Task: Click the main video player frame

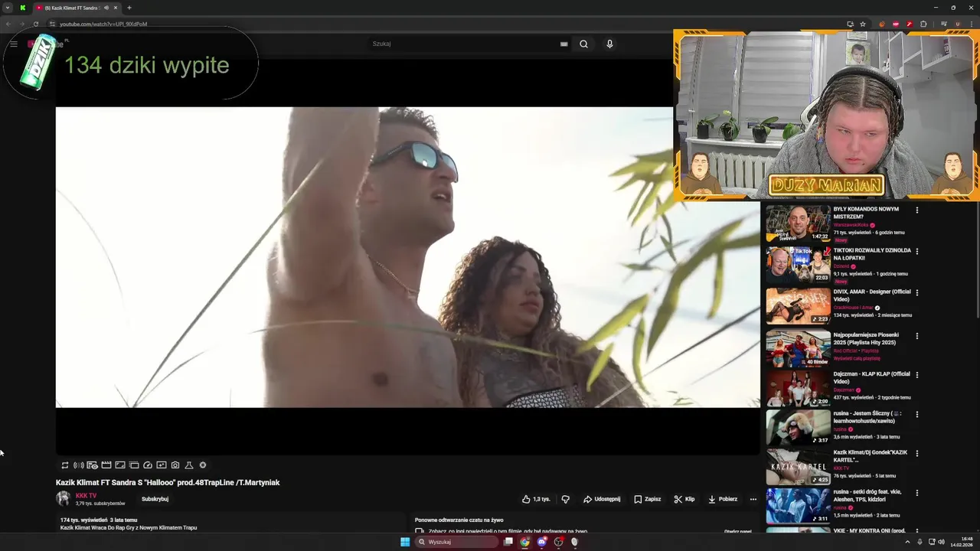Action: coord(408,257)
